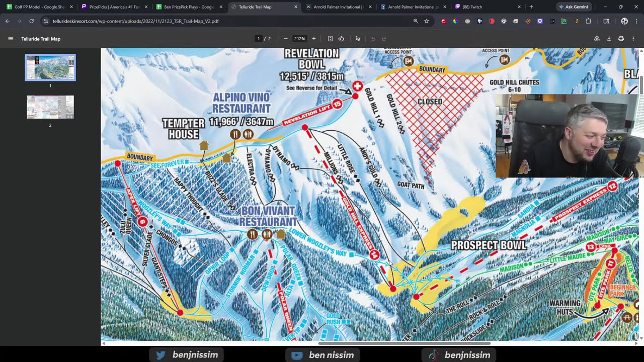Close the Golf PP Model tab
The image size is (644, 362).
click(71, 7)
